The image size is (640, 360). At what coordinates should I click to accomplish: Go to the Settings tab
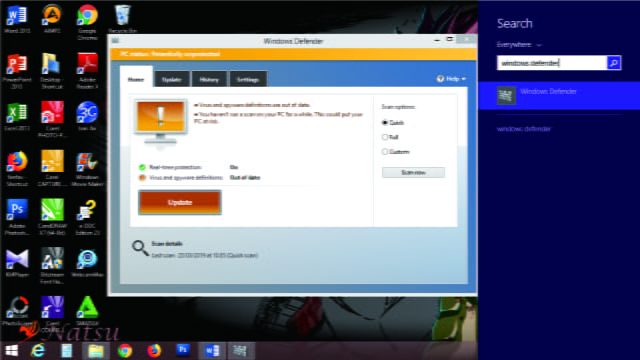point(248,79)
